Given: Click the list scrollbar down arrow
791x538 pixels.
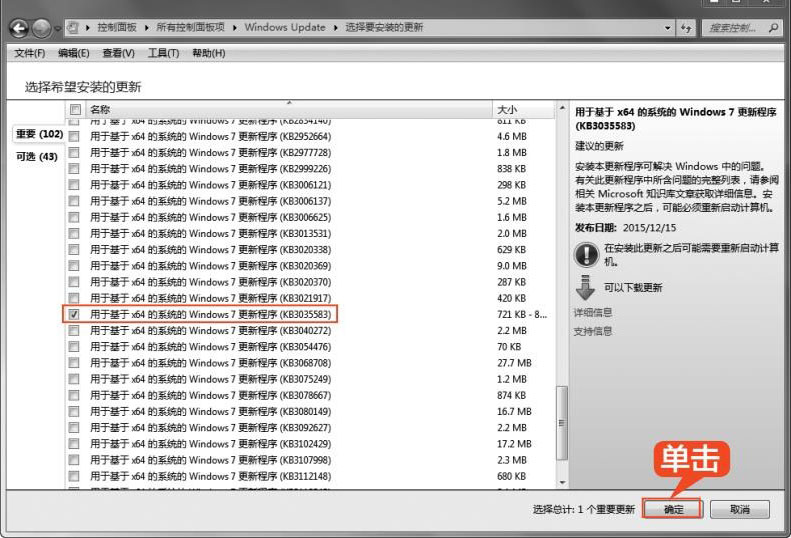Looking at the screenshot, I should (x=562, y=482).
